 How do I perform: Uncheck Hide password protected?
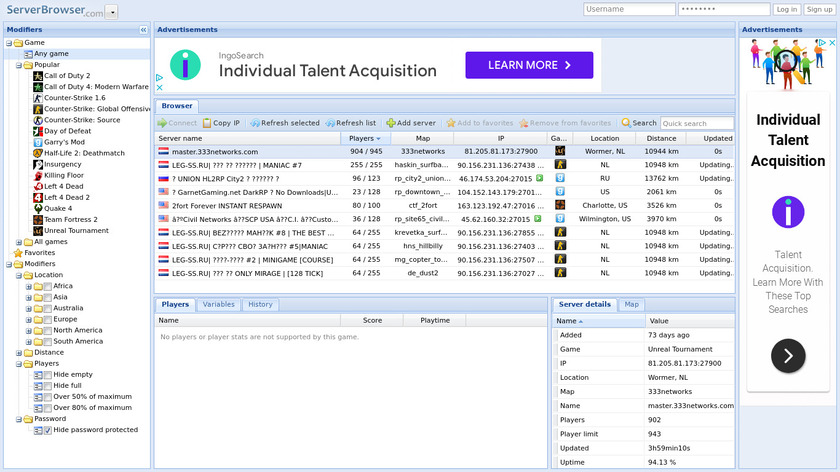47,430
